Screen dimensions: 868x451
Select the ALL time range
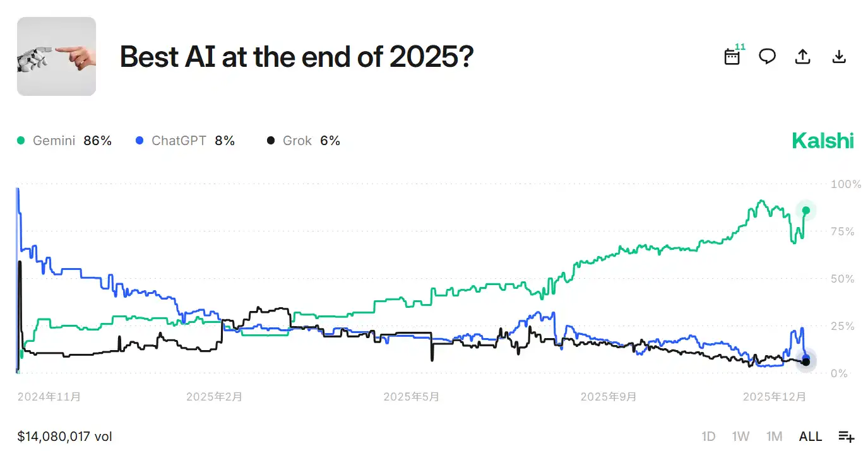(810, 436)
